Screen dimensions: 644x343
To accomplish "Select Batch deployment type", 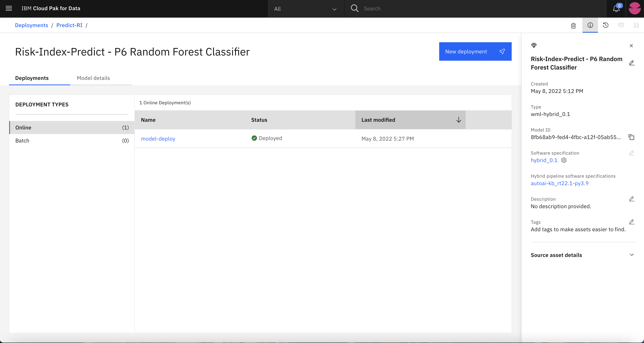I will (x=72, y=141).
